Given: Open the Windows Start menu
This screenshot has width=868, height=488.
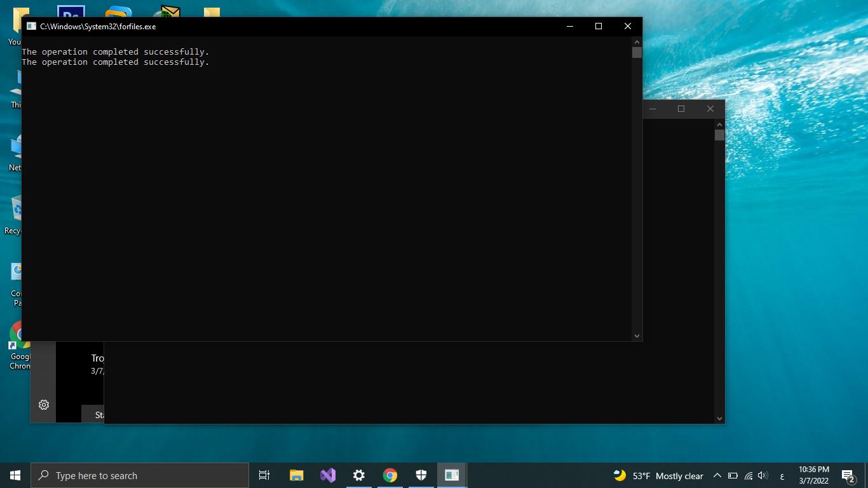Looking at the screenshot, I should [x=15, y=475].
